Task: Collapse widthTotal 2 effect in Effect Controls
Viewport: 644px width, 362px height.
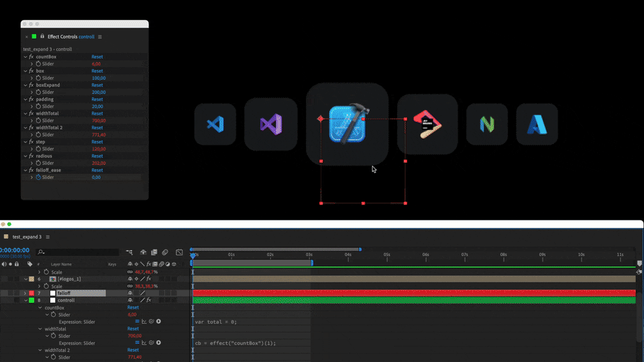Action: 25,127
